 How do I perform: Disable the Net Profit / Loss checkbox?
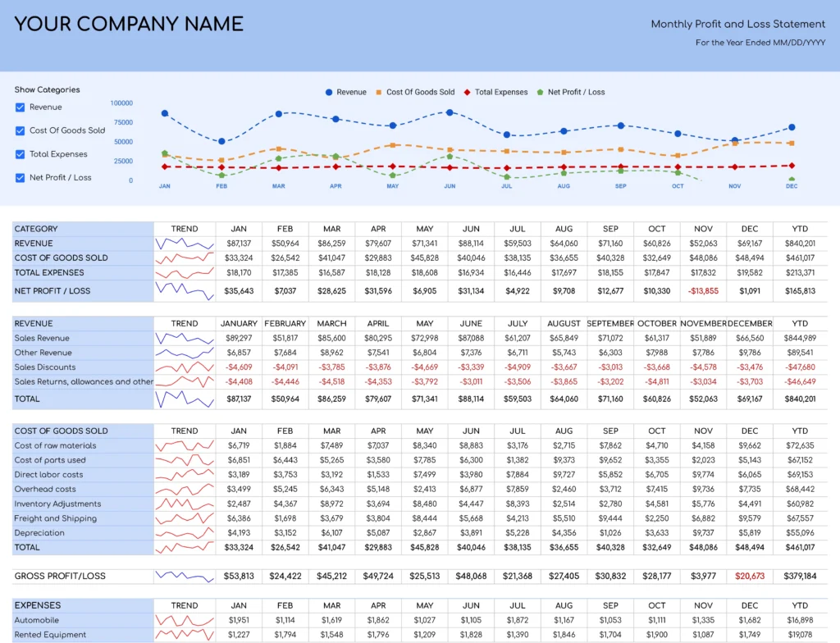tap(21, 178)
